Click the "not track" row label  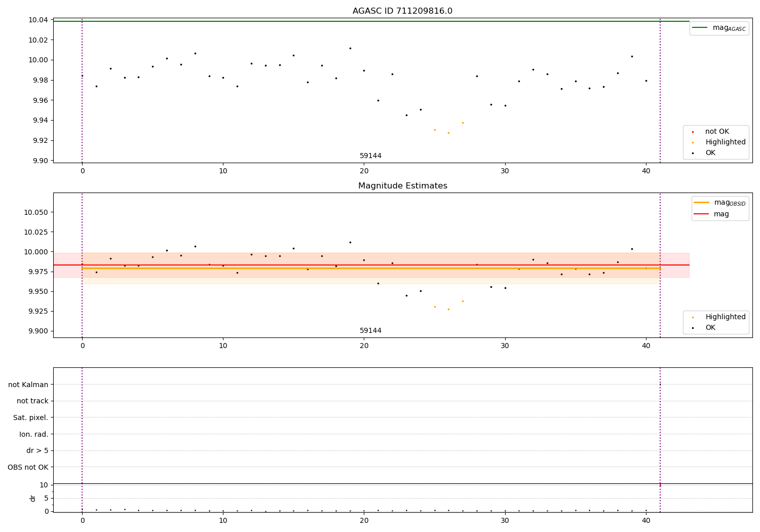click(x=32, y=401)
